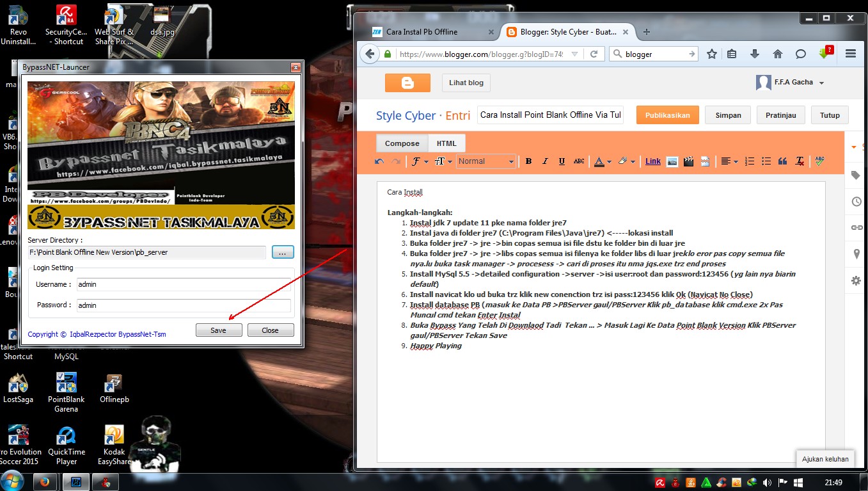Open the Normal paragraph style dropdown
The width and height of the screenshot is (868, 491).
pos(487,161)
